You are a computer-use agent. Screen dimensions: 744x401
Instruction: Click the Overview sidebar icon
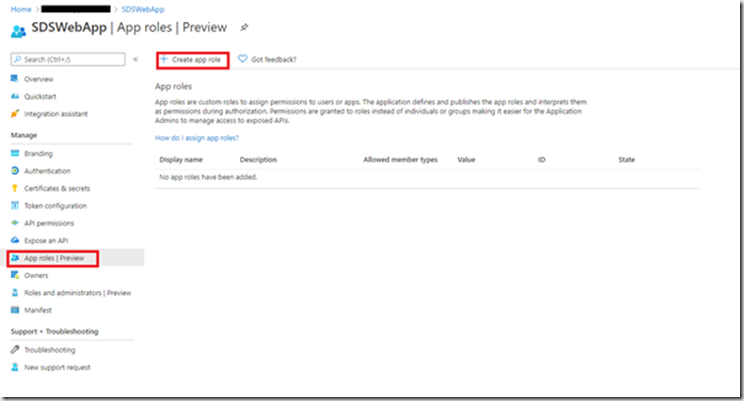(x=15, y=79)
